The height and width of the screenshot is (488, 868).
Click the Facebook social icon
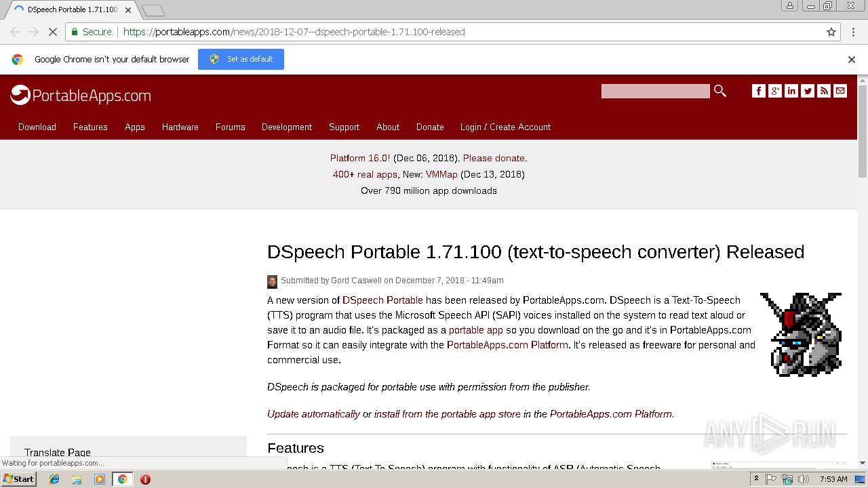(759, 91)
